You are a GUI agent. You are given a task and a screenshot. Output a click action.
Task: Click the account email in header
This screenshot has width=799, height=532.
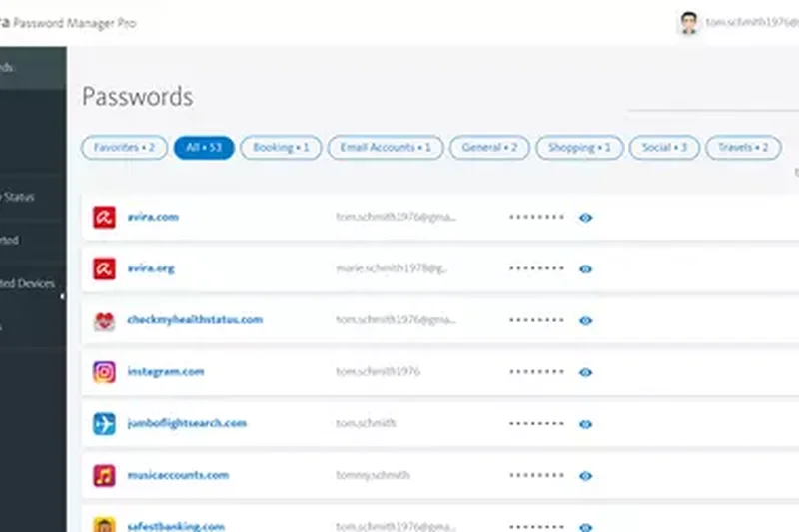pyautogui.click(x=752, y=22)
